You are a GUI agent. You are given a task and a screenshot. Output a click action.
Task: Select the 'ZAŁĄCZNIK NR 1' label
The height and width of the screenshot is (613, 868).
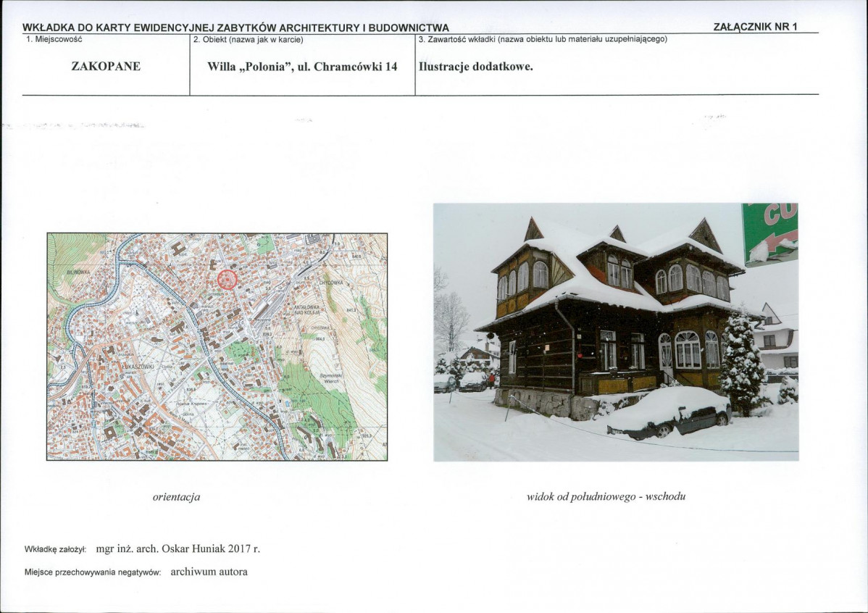click(x=755, y=27)
